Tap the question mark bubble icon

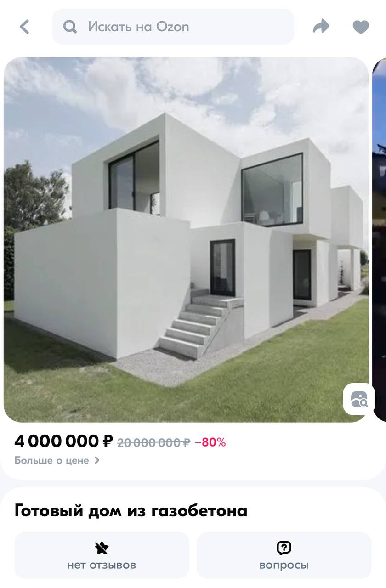point(284,548)
